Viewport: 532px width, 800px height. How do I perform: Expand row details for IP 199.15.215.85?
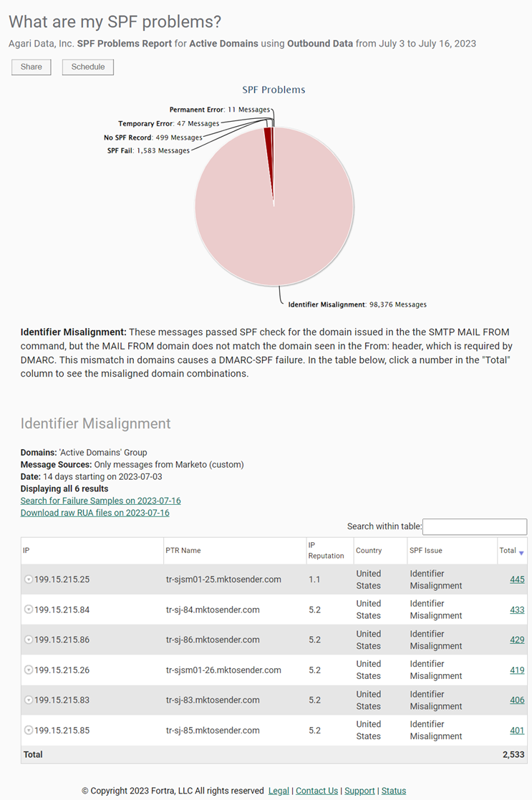click(x=29, y=730)
